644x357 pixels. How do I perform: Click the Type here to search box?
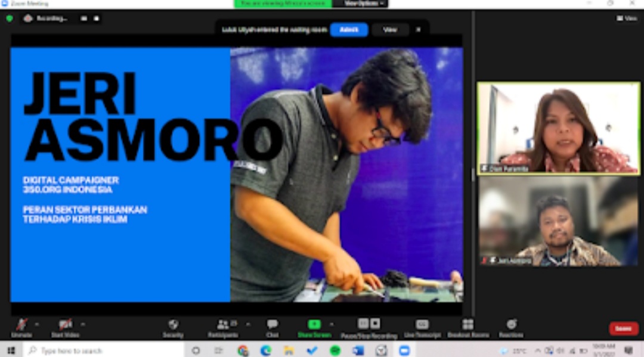103,350
